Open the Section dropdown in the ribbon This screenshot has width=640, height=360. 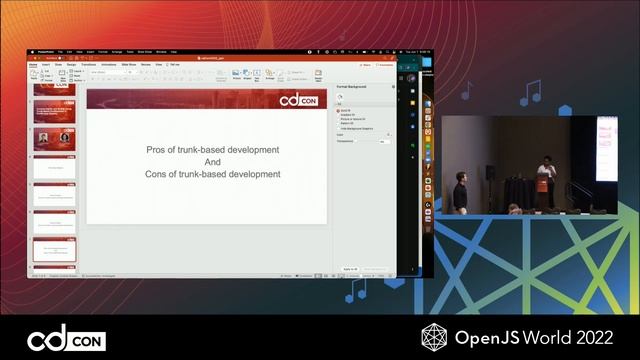pos(78,80)
